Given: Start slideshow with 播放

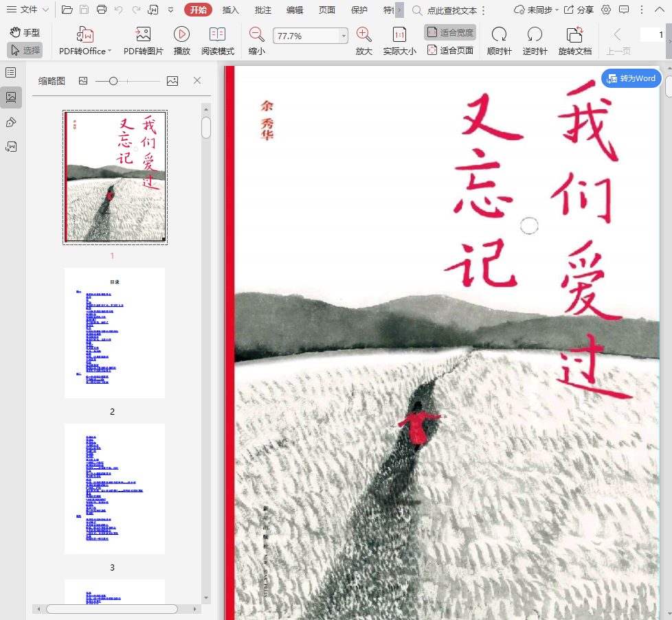Looking at the screenshot, I should 181,41.
